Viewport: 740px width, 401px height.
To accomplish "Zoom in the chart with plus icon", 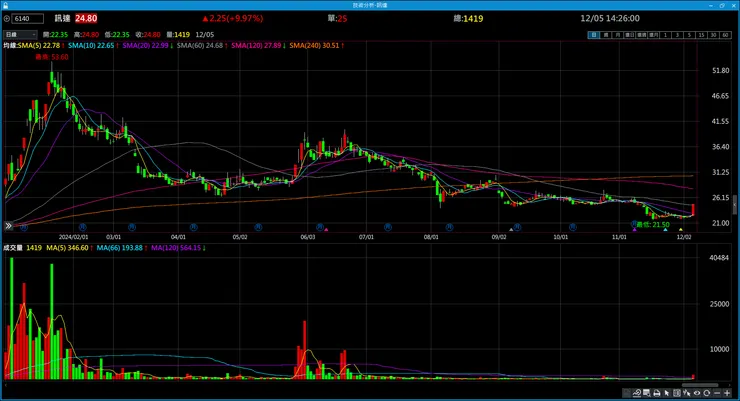I will pos(727,393).
